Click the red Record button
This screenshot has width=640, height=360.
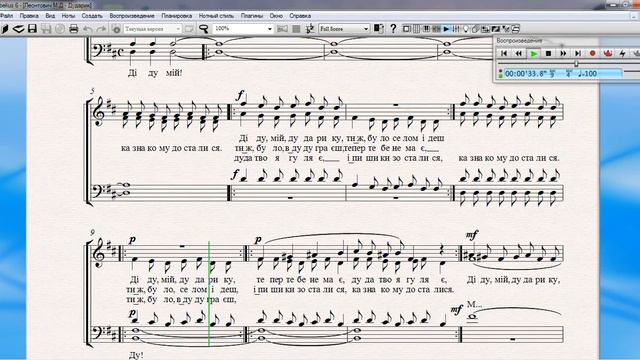tap(593, 53)
